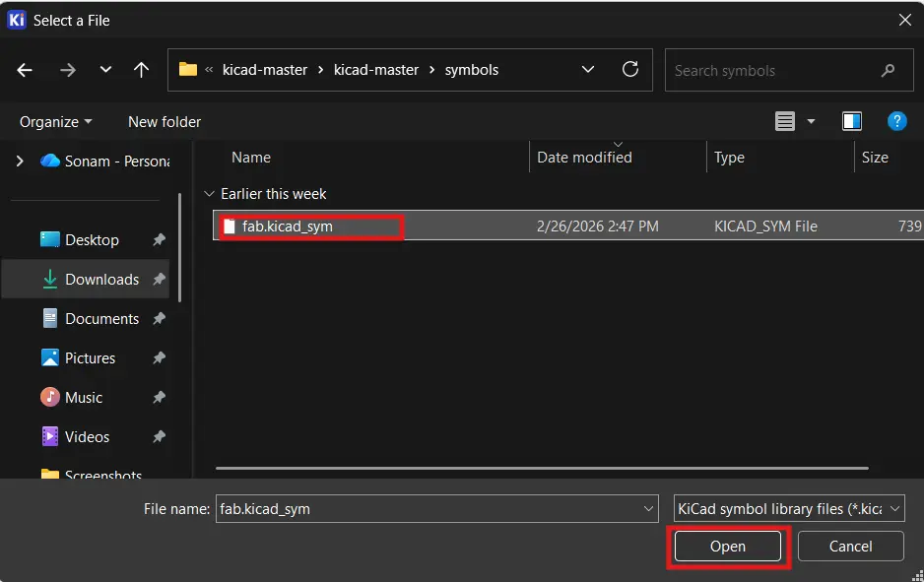Open the Desktop folder in sidebar
This screenshot has height=582, width=924.
point(92,239)
